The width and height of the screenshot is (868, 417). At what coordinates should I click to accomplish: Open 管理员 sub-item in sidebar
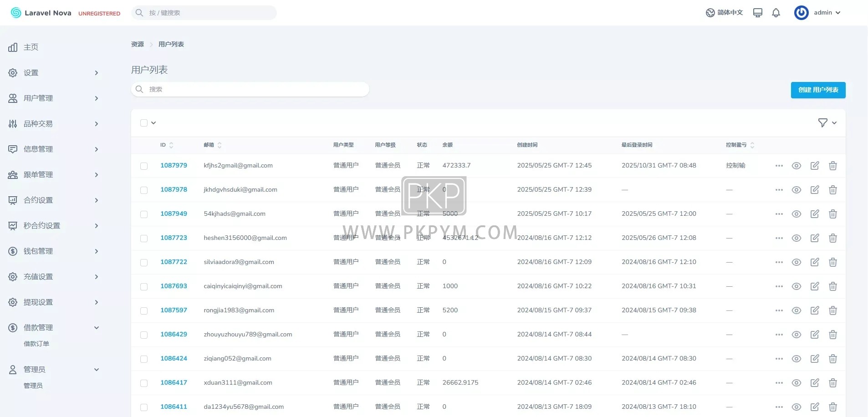(33, 386)
